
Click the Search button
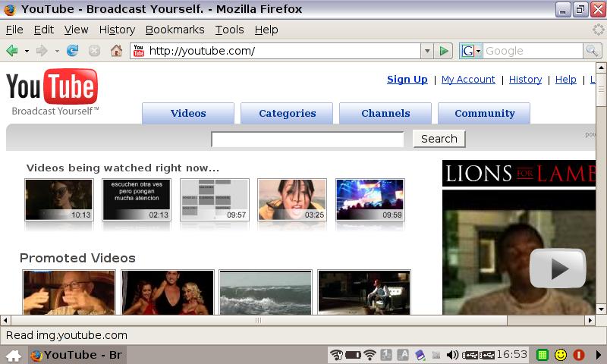439,139
